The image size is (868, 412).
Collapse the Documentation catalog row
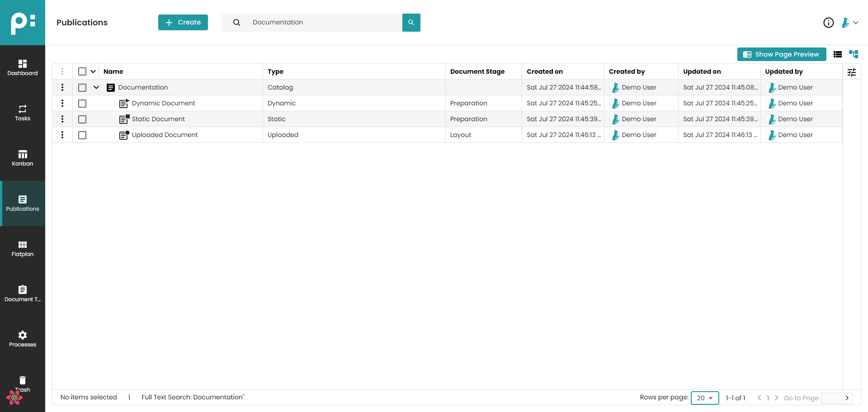tap(96, 88)
